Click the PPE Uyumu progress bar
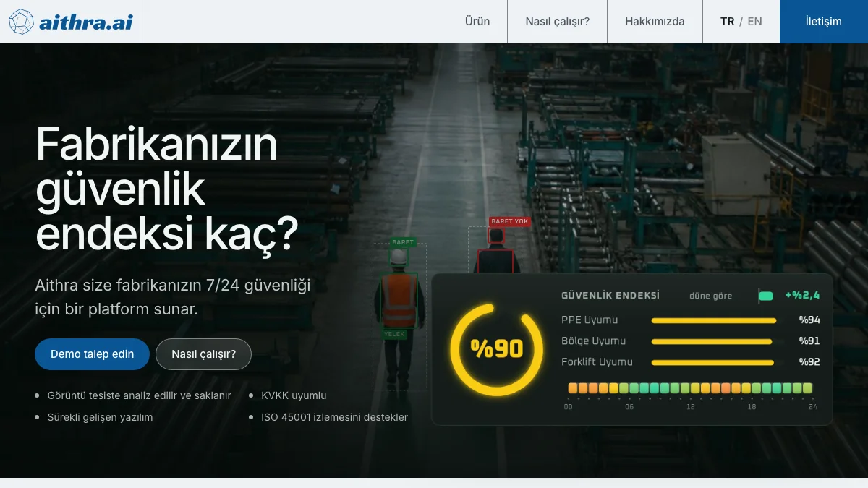The height and width of the screenshot is (488, 868). pos(714,320)
